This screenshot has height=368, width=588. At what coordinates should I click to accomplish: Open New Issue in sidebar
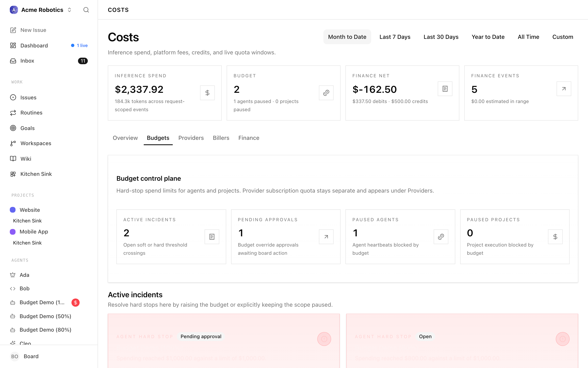[x=49, y=30]
